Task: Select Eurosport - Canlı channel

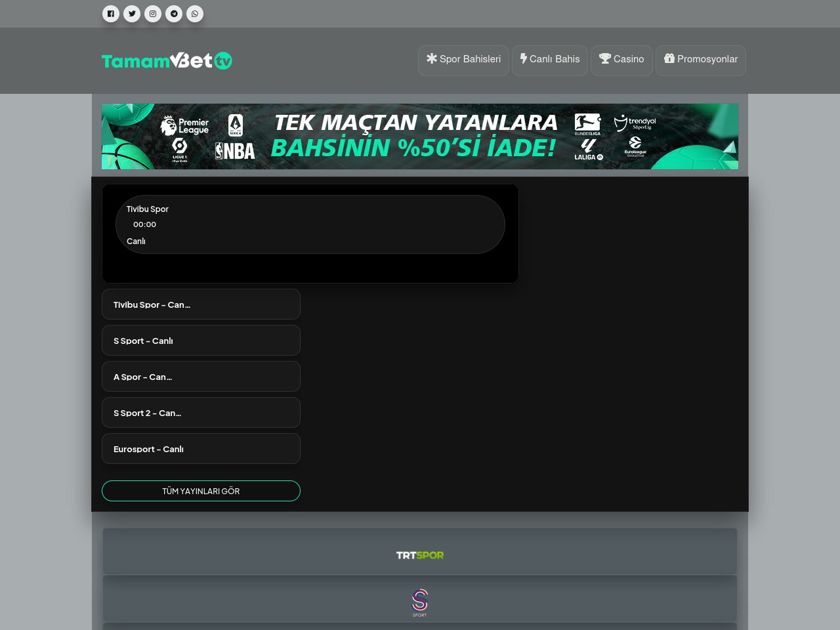Action: tap(201, 449)
